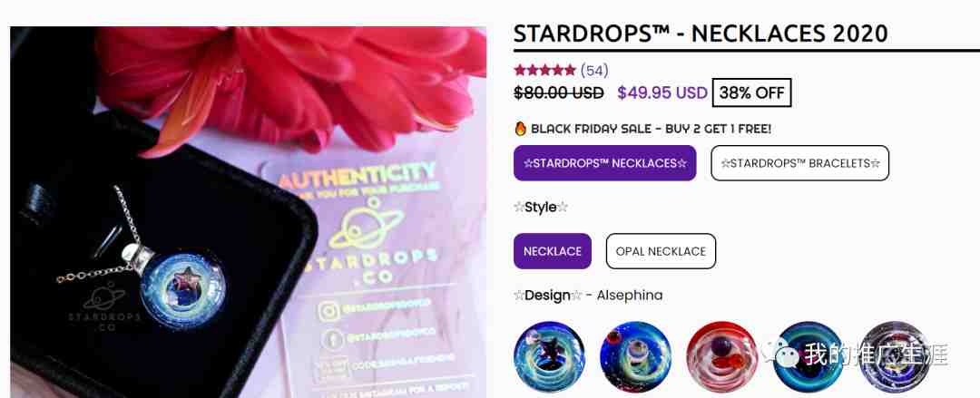Pick the second design swatch with small planets
Viewport: 980px width, 398px height.
635,357
